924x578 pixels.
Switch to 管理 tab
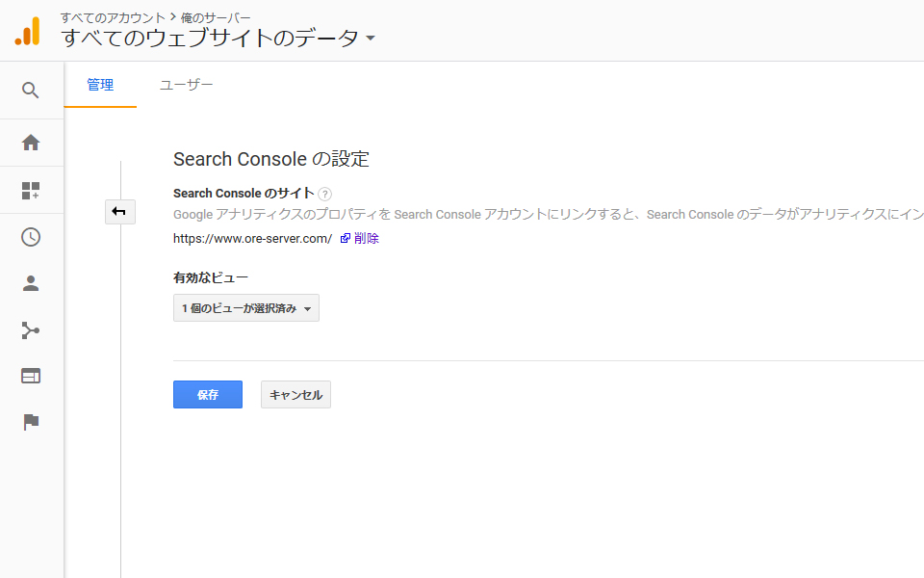click(100, 85)
